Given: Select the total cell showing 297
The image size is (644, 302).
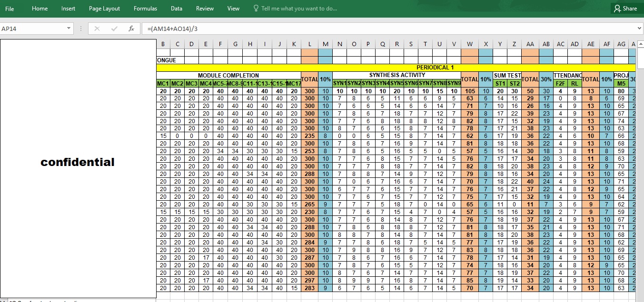Looking at the screenshot, I should tap(309, 280).
